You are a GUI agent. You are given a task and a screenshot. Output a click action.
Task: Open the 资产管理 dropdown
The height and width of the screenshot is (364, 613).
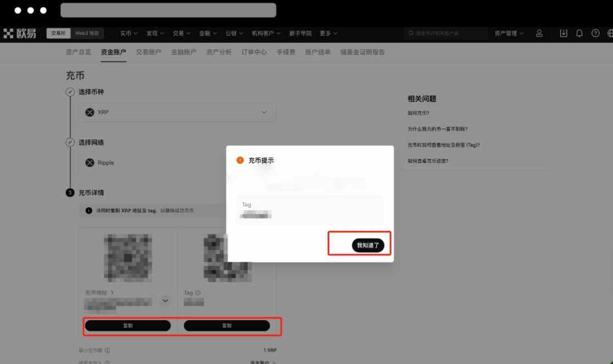click(x=509, y=33)
